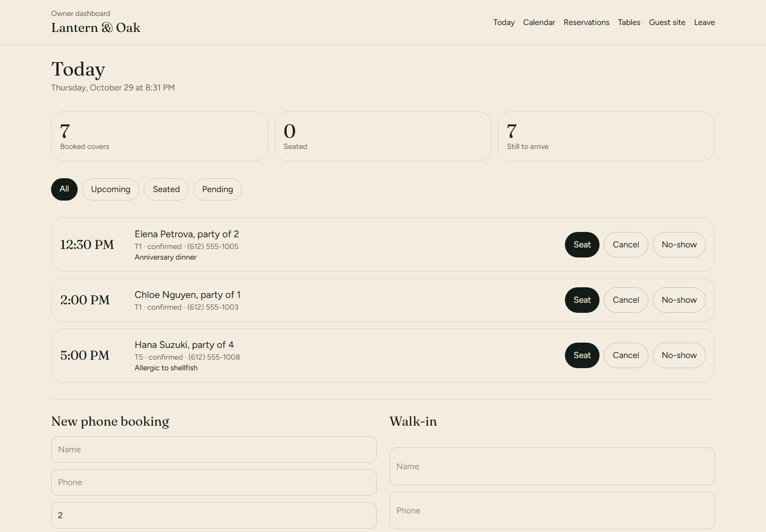Viewport: 766px width, 532px height.
Task: Click Elena Petrova, party of 2 name
Action: (187, 234)
